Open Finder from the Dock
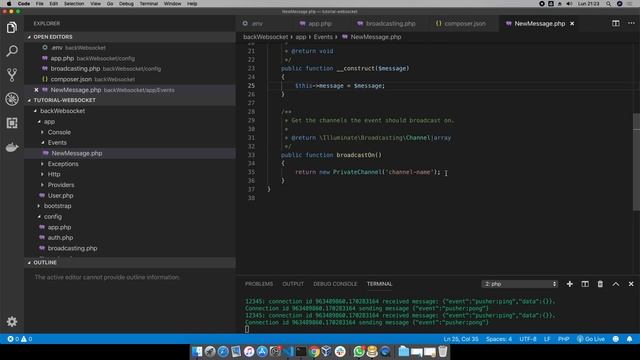This screenshot has width=640, height=360. (197, 351)
